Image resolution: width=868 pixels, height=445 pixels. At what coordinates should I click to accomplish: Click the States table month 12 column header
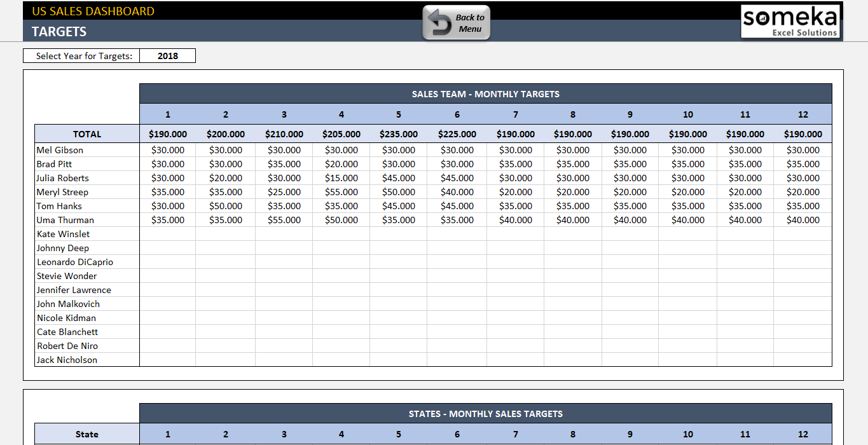(x=803, y=434)
